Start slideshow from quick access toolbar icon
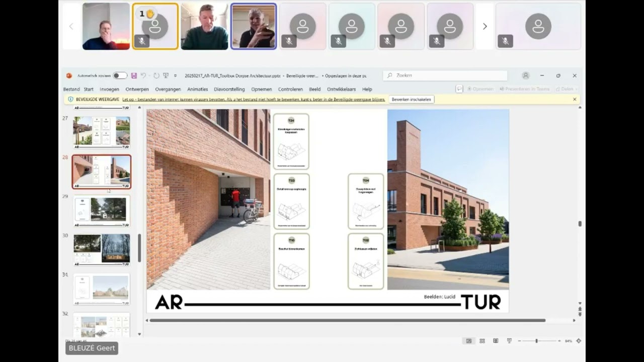This screenshot has height=362, width=644. click(x=166, y=75)
